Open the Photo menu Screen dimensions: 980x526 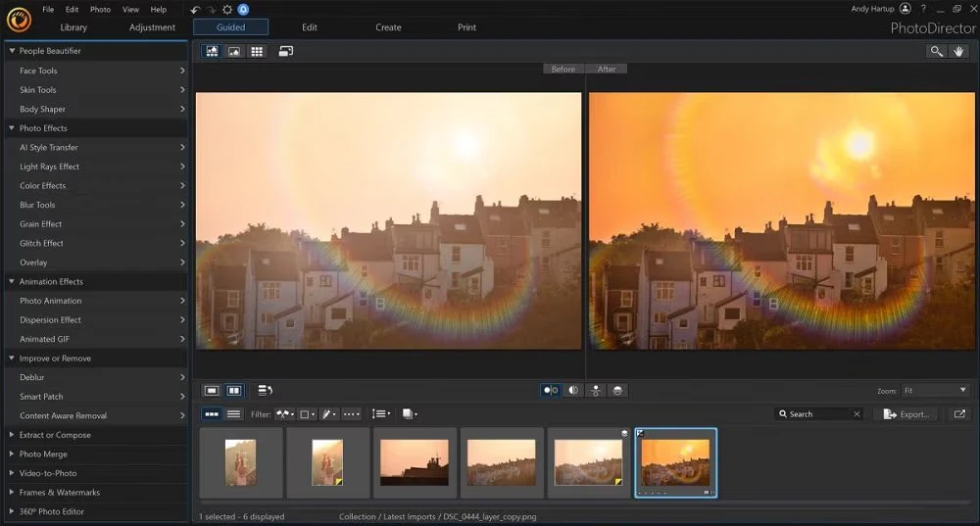pos(100,9)
